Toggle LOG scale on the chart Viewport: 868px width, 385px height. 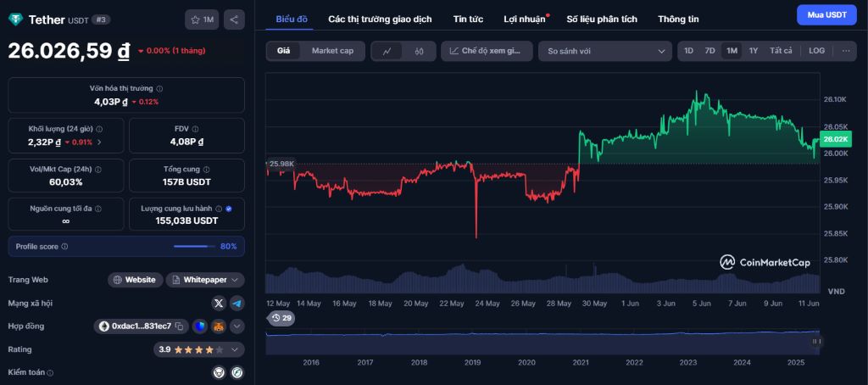click(x=816, y=51)
